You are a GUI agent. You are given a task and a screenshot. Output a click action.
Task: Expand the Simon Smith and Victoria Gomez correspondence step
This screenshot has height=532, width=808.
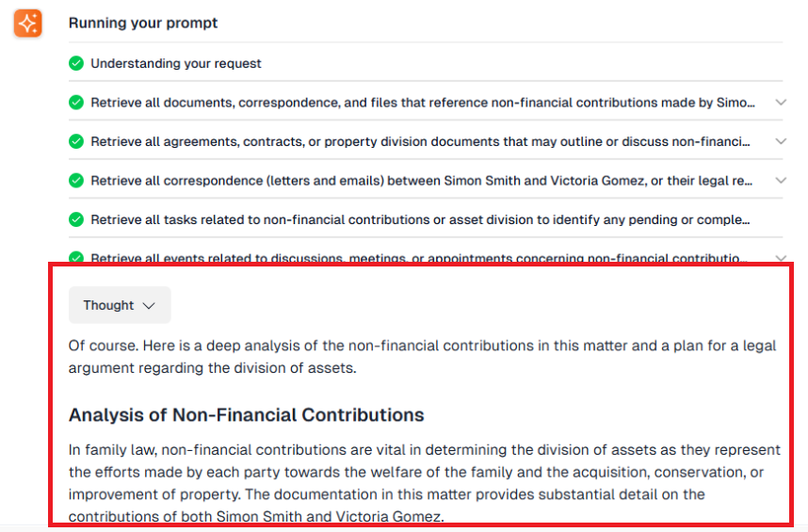point(780,181)
